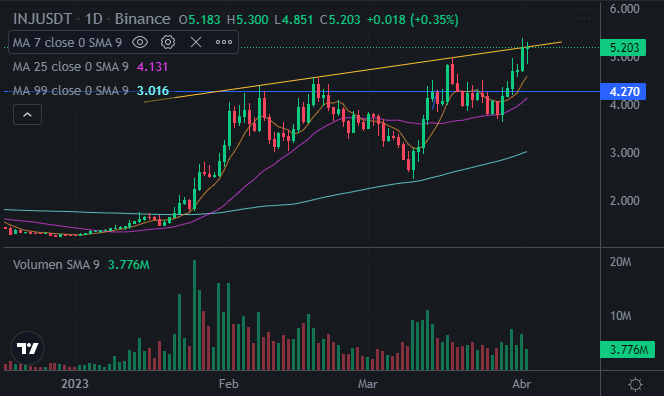The height and width of the screenshot is (396, 664).
Task: Select the Volumen SMA 9 indicator label
Action: (x=56, y=265)
